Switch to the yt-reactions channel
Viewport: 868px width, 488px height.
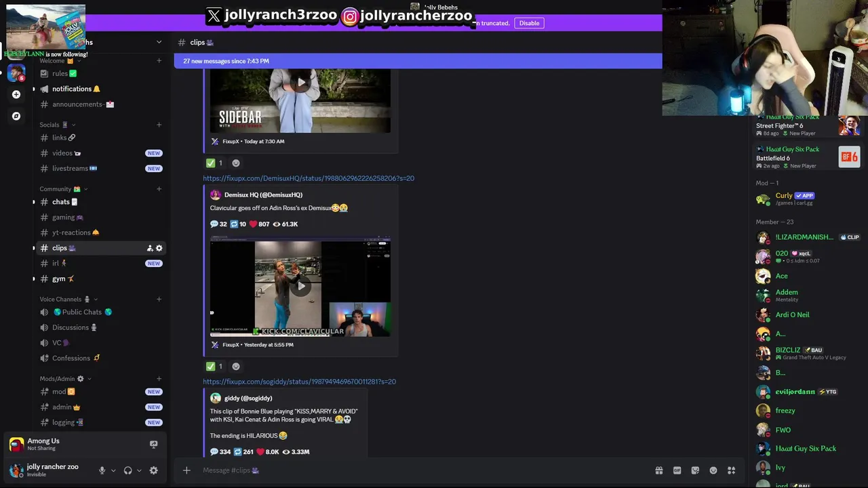(x=100, y=232)
